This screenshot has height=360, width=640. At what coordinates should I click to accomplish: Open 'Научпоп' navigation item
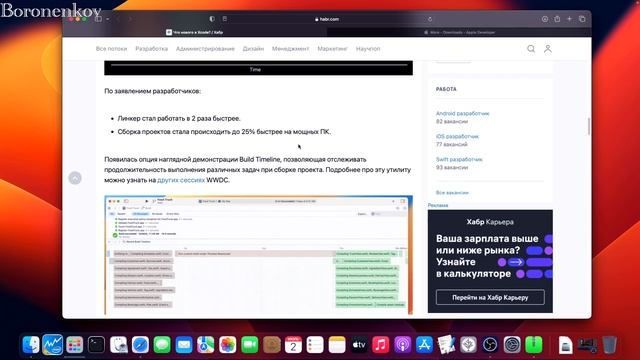(x=368, y=49)
